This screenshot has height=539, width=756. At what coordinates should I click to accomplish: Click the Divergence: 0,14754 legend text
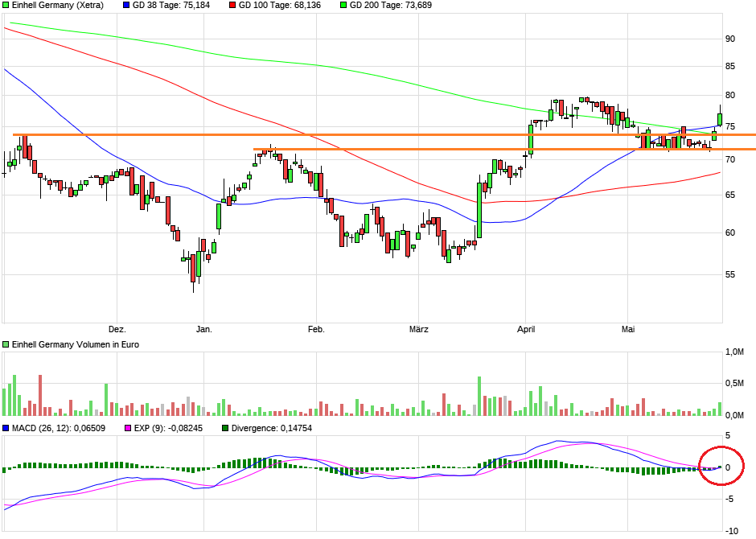273,428
